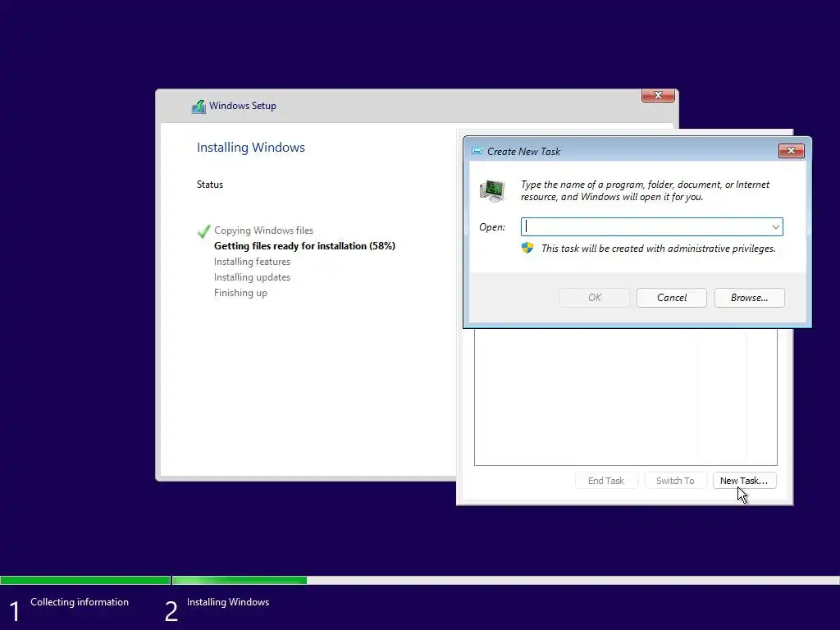Image resolution: width=840 pixels, height=630 pixels.
Task: Cancel the Create New Task dialog
Action: (x=671, y=297)
